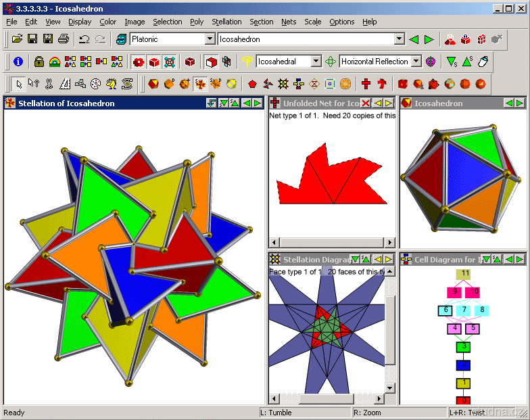This screenshot has width=530, height=420.
Task: Select cell 11 in Cell Diagram
Action: point(465,274)
